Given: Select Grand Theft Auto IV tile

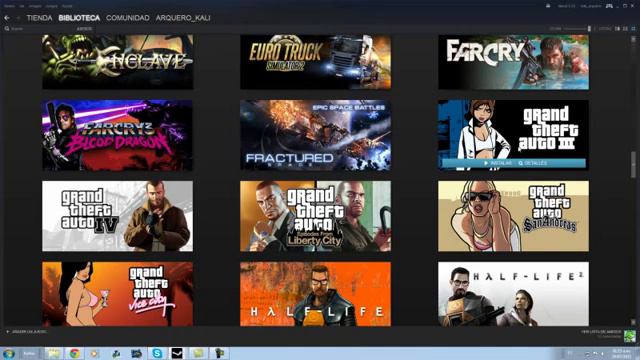Looking at the screenshot, I should [118, 216].
